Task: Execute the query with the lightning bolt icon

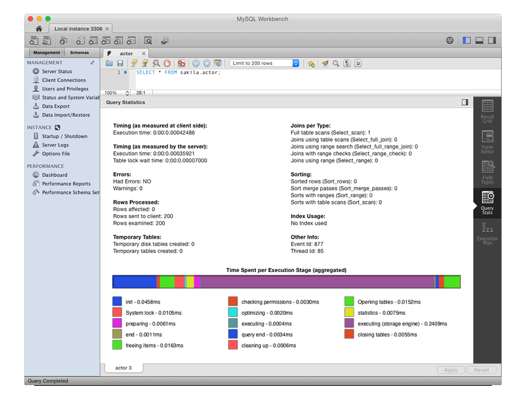Action: (134, 63)
